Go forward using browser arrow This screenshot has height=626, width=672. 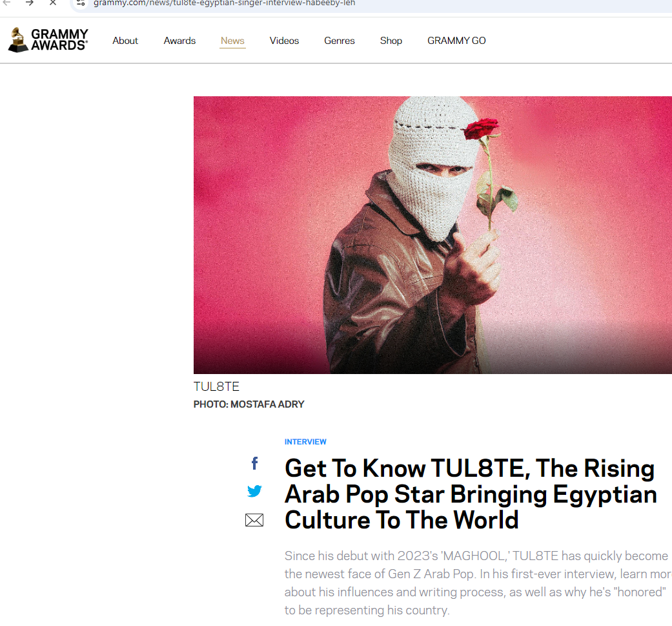click(29, 3)
